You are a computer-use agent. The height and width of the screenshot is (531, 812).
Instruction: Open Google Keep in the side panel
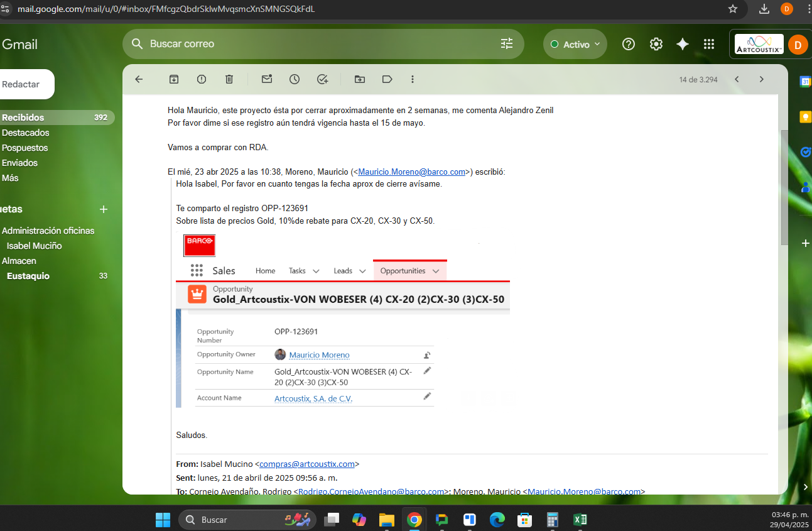click(805, 117)
